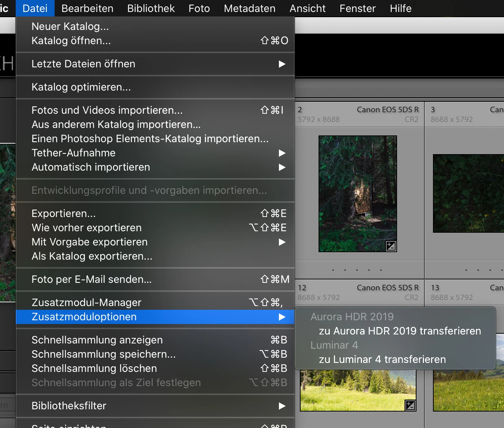
Task: Open the Metadaten menu in menu bar
Action: tap(249, 8)
